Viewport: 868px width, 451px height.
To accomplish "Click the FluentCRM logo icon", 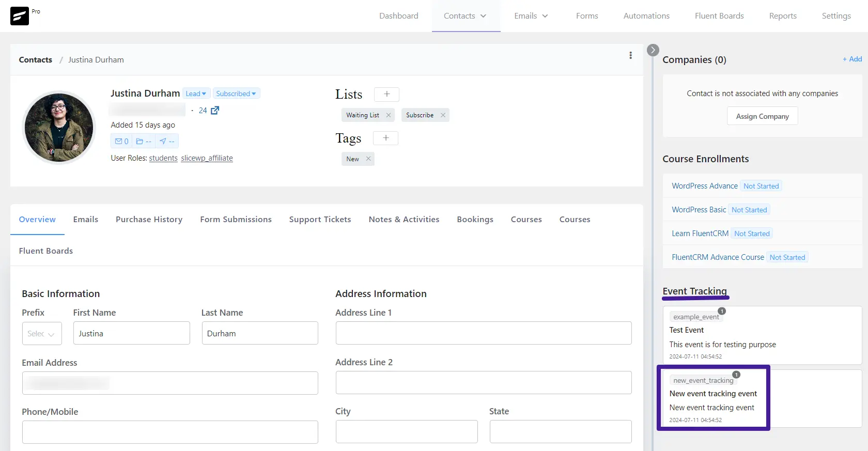I will (20, 16).
